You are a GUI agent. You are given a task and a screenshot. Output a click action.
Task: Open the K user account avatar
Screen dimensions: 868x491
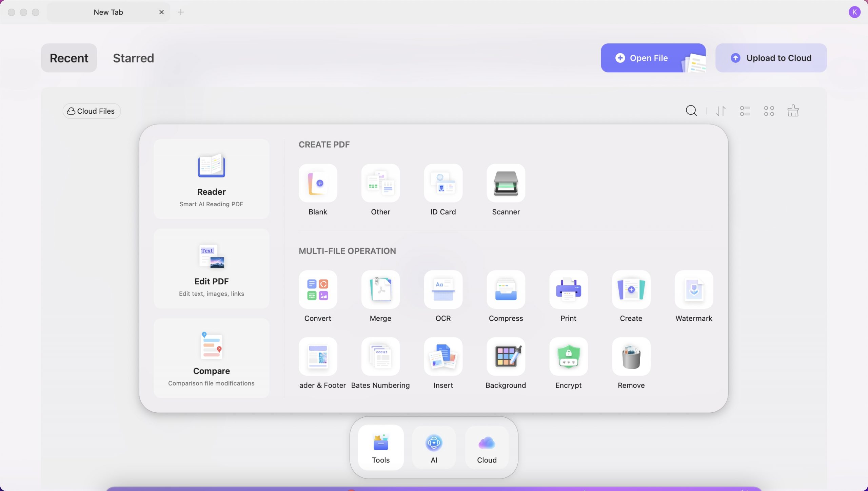tap(854, 12)
